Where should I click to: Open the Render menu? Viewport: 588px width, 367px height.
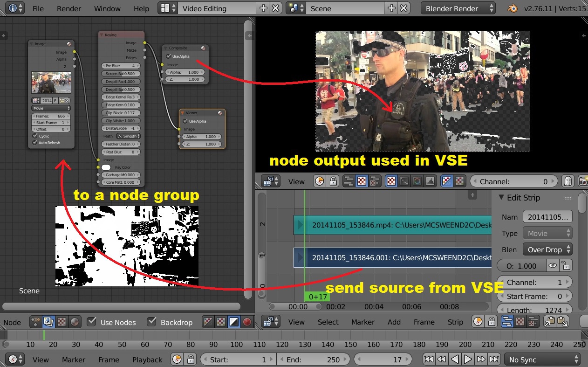(69, 8)
